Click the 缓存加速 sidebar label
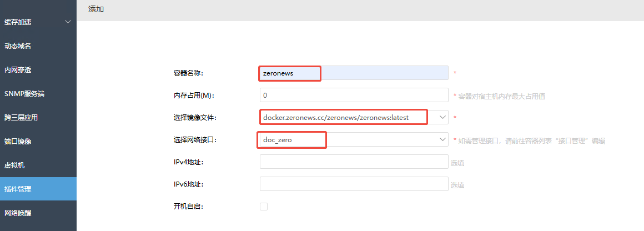Viewport: 644px width, 231px height. 18,22
